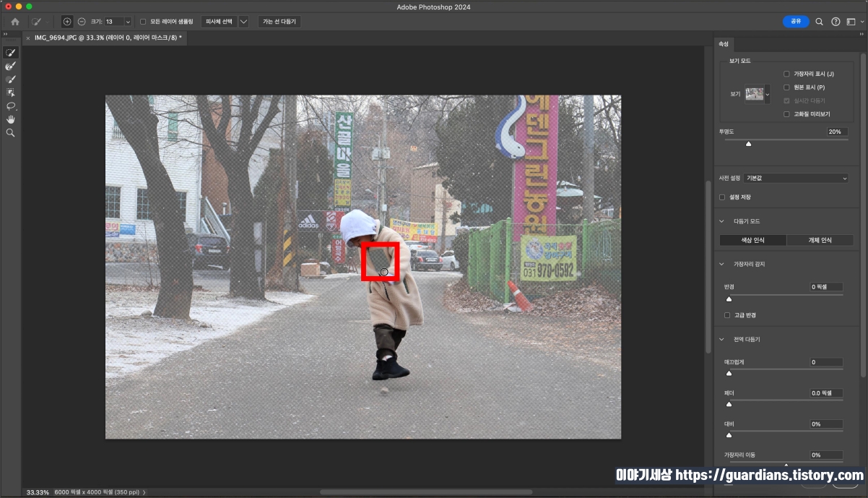Click the 가는 선 다듬기 button
The width and height of the screenshot is (868, 498).
coord(279,22)
